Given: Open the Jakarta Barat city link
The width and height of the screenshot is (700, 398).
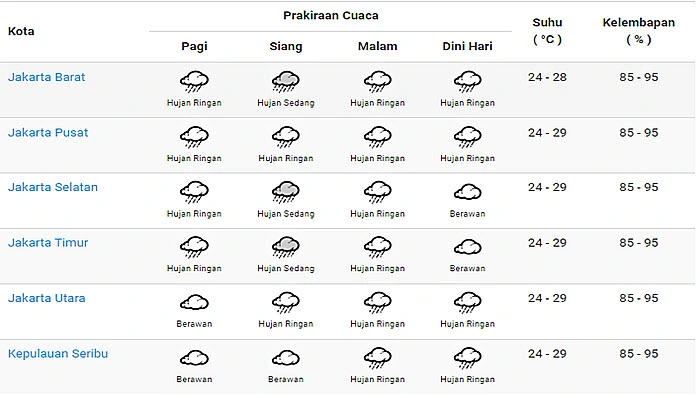Looking at the screenshot, I should [x=46, y=77].
